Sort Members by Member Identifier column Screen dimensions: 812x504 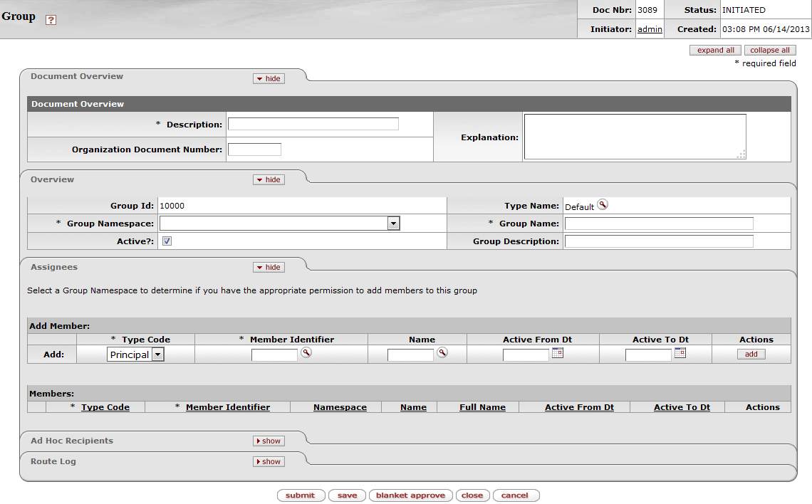click(227, 407)
